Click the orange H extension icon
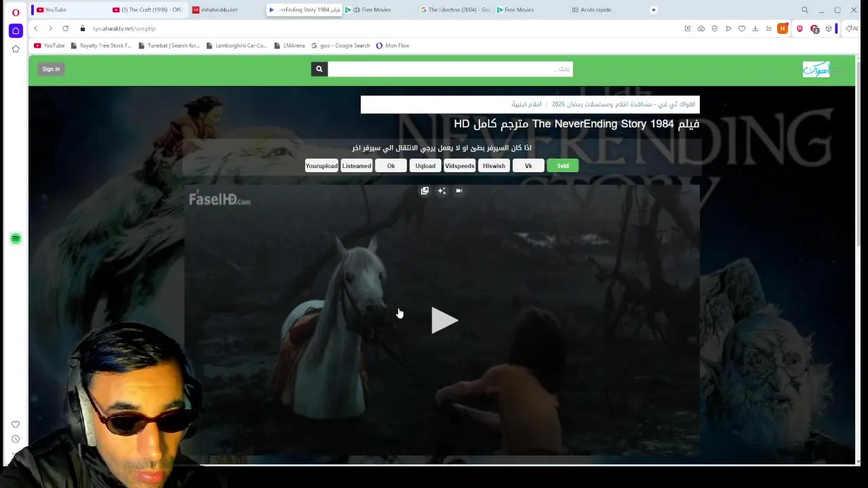This screenshot has height=488, width=868. pyautogui.click(x=783, y=28)
